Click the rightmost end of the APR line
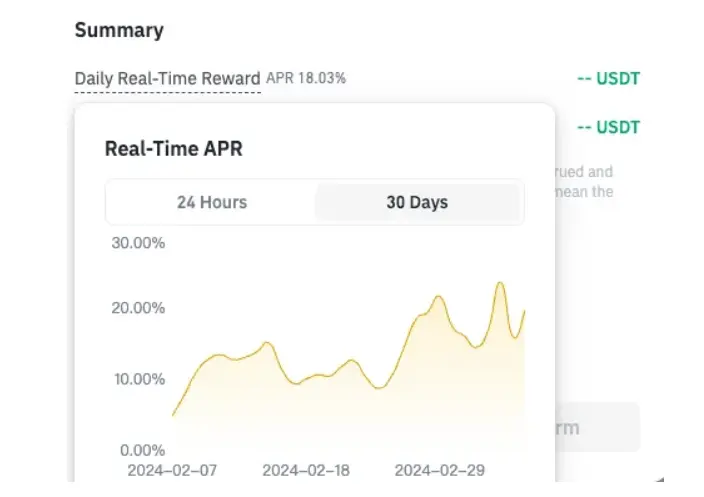 pyautogui.click(x=525, y=311)
